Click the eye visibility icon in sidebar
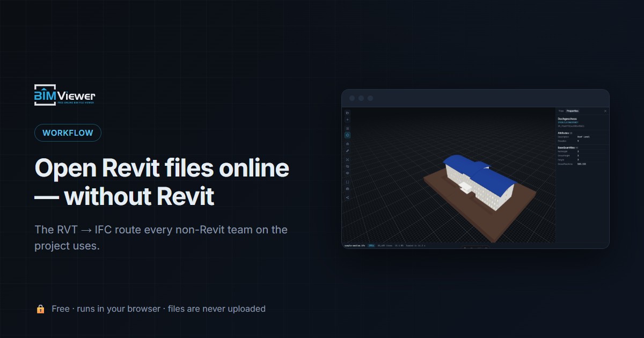 pyautogui.click(x=347, y=173)
